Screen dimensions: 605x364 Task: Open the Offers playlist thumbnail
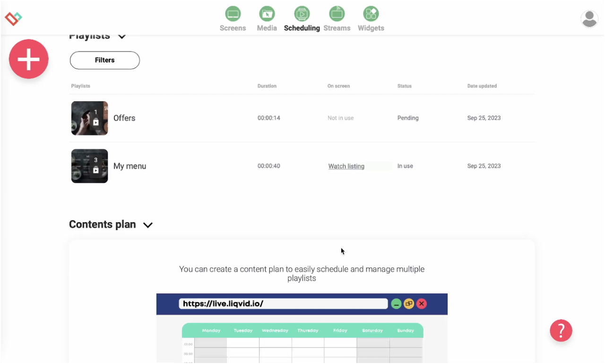click(x=89, y=118)
